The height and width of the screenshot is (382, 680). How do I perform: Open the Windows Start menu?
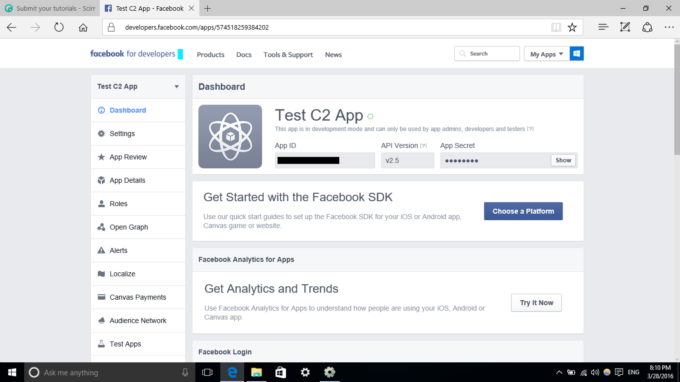tap(12, 372)
